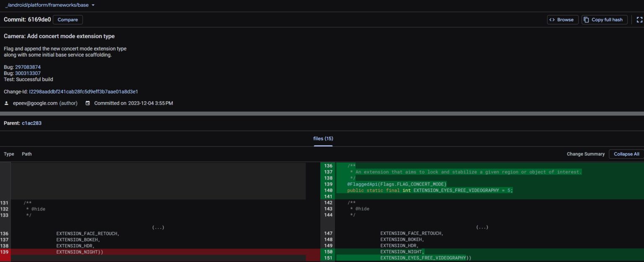Click the Type column header

click(x=9, y=154)
